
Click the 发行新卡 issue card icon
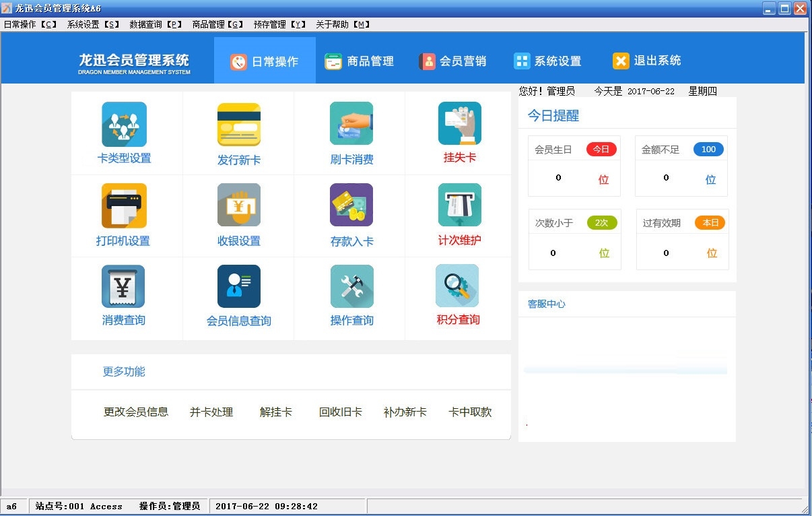tap(238, 125)
